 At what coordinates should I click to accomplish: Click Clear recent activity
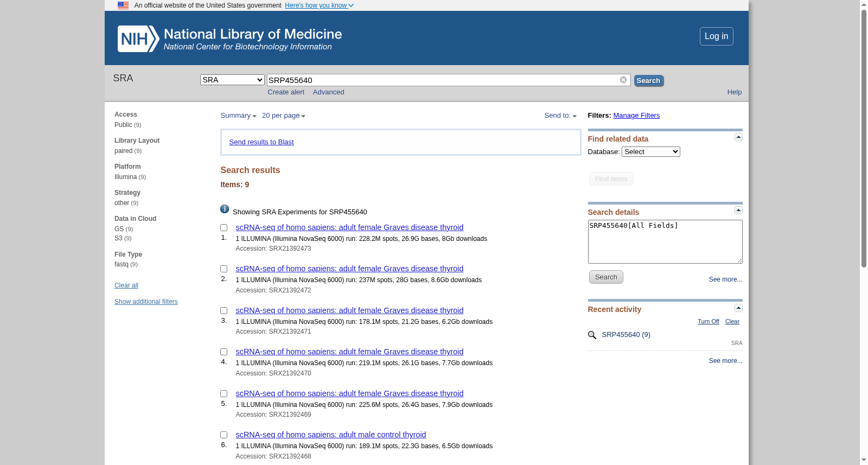click(x=732, y=322)
